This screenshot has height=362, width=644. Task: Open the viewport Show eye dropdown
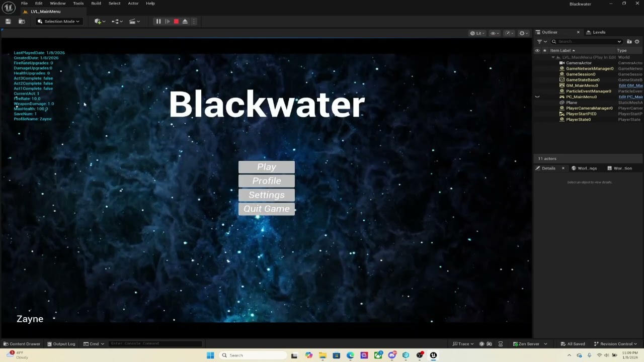point(495,33)
